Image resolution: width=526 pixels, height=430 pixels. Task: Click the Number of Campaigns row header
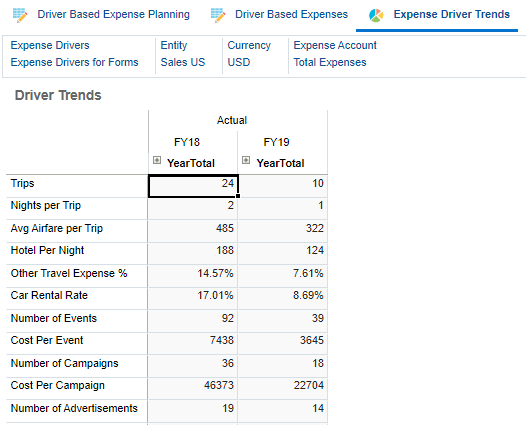(77, 366)
